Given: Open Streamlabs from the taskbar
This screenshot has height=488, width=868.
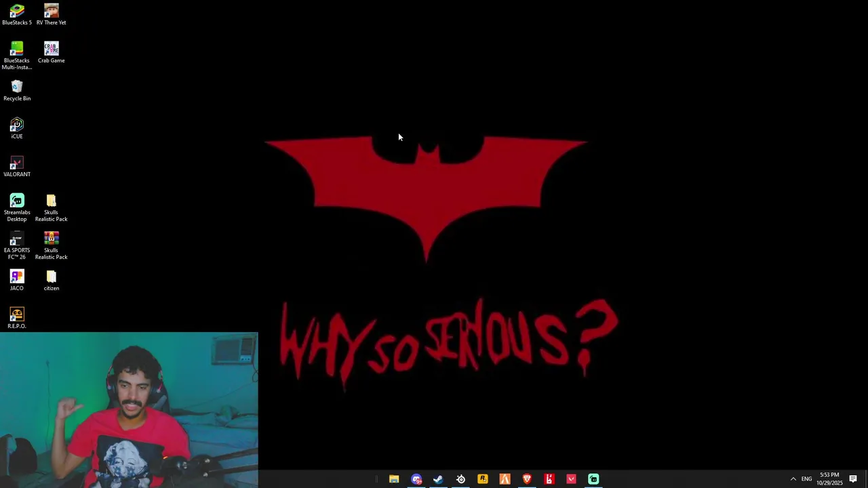Looking at the screenshot, I should point(593,479).
